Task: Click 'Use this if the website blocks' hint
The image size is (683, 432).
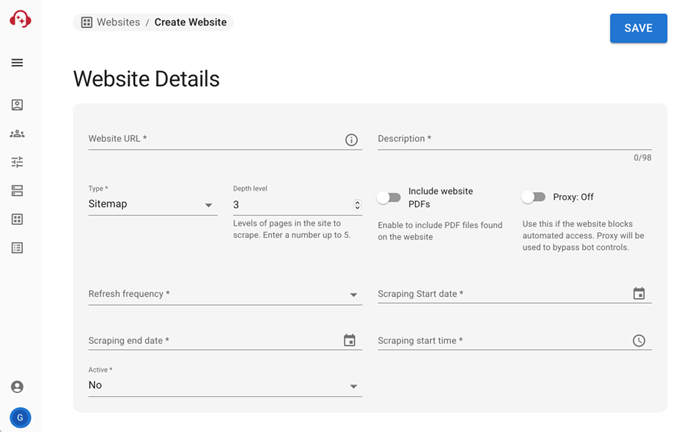Action: (583, 236)
